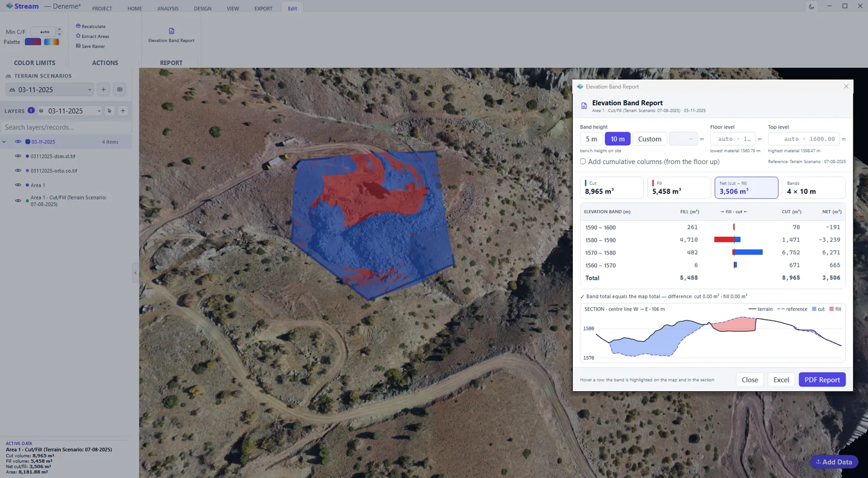
Task: Select the 1580 – 1590 elevation band row
Action: [712, 240]
